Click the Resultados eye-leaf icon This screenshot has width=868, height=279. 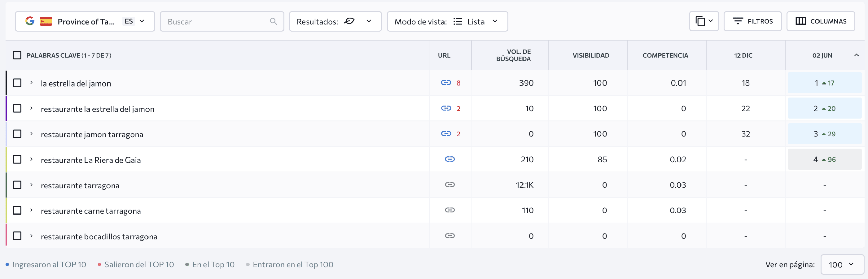[x=349, y=21]
